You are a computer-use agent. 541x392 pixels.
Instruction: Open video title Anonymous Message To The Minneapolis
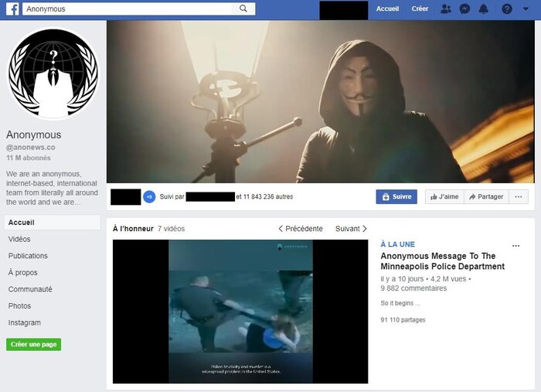pyautogui.click(x=443, y=261)
